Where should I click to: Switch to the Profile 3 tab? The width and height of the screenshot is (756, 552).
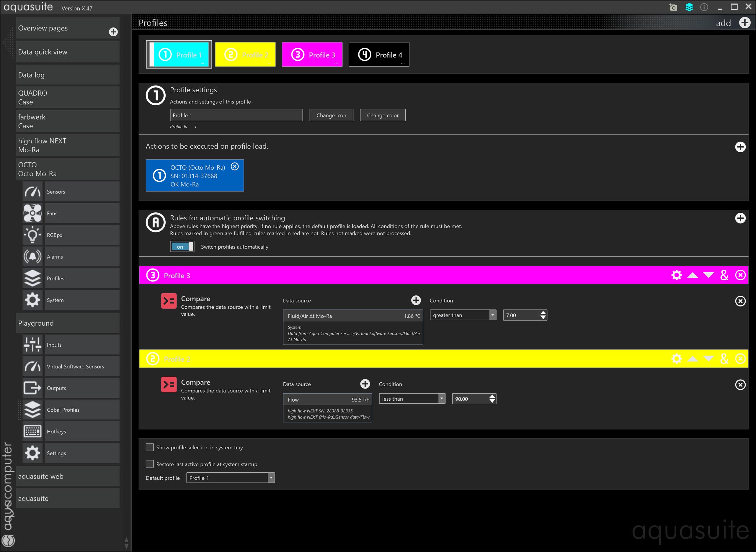coord(312,55)
